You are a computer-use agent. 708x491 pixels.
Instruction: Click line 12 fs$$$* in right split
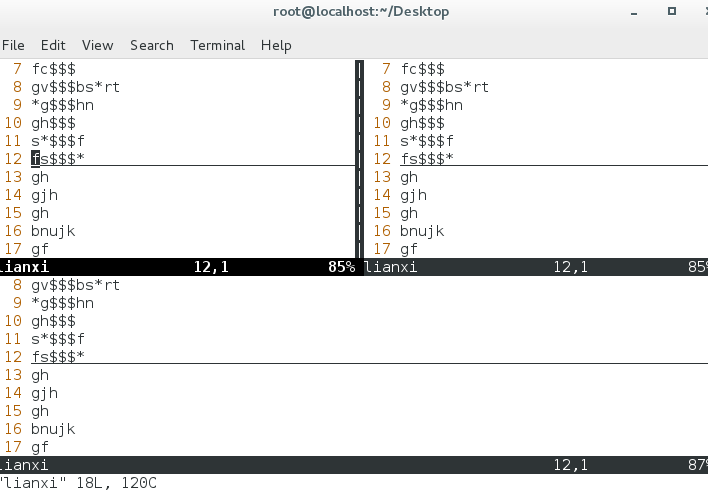[427, 159]
